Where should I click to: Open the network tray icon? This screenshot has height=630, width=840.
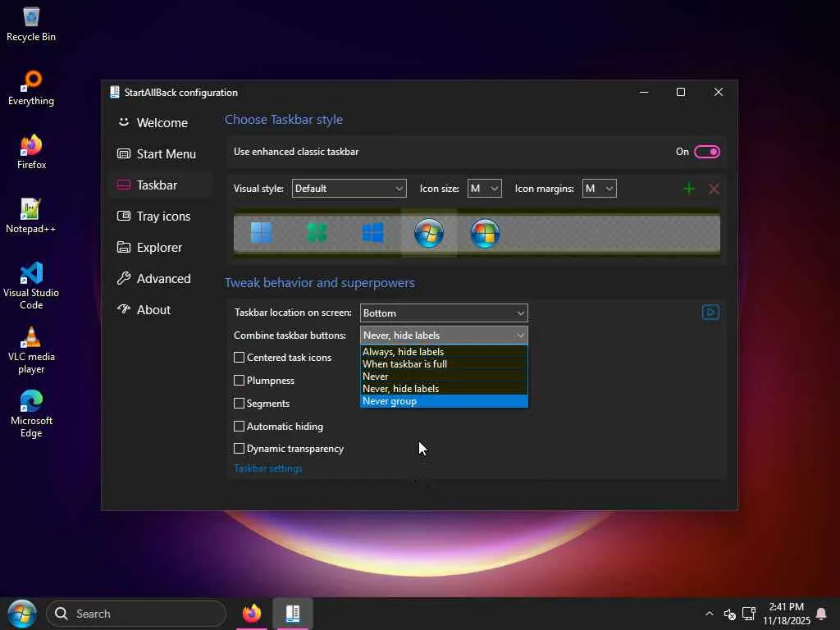(x=748, y=614)
